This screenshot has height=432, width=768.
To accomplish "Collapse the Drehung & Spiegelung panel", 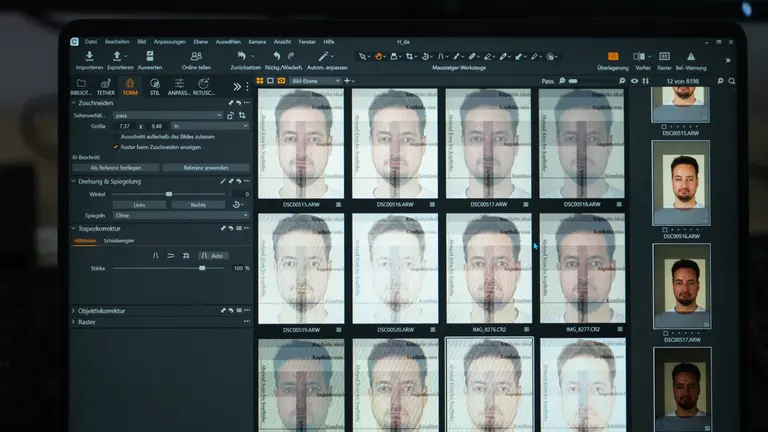I will (x=74, y=181).
